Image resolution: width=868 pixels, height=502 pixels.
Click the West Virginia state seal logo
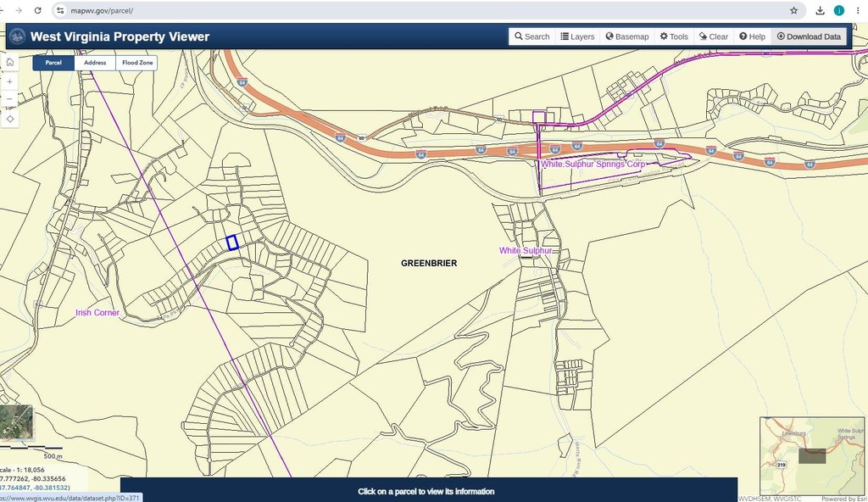point(18,36)
